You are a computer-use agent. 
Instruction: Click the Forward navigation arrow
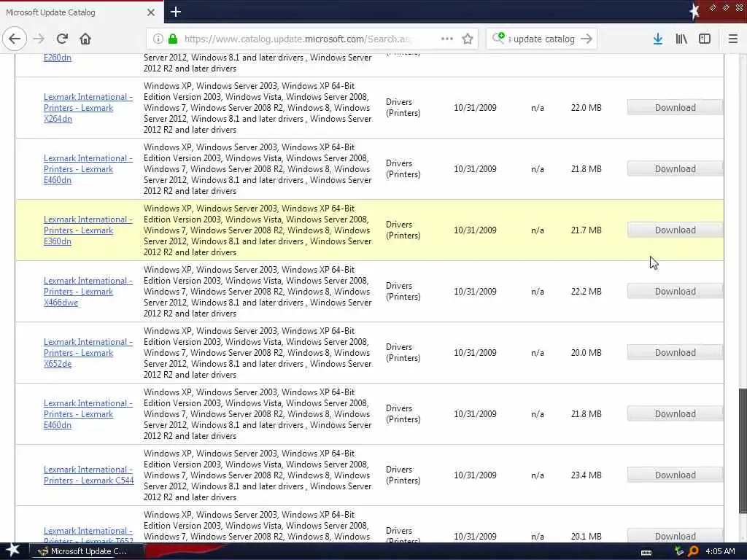pos(39,39)
